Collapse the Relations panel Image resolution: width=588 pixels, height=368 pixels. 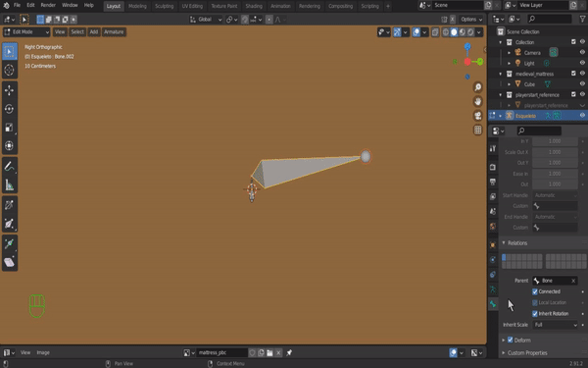click(504, 243)
